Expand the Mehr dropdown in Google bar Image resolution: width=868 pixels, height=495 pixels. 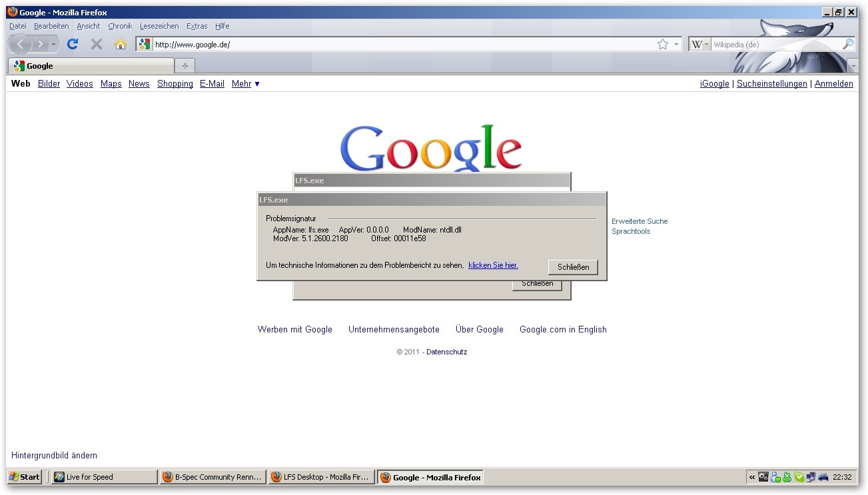246,84
